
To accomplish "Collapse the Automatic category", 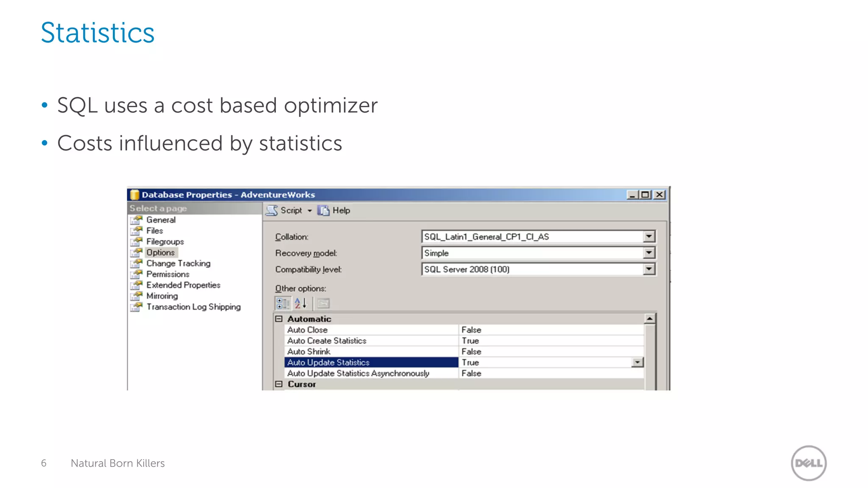I will pyautogui.click(x=279, y=319).
